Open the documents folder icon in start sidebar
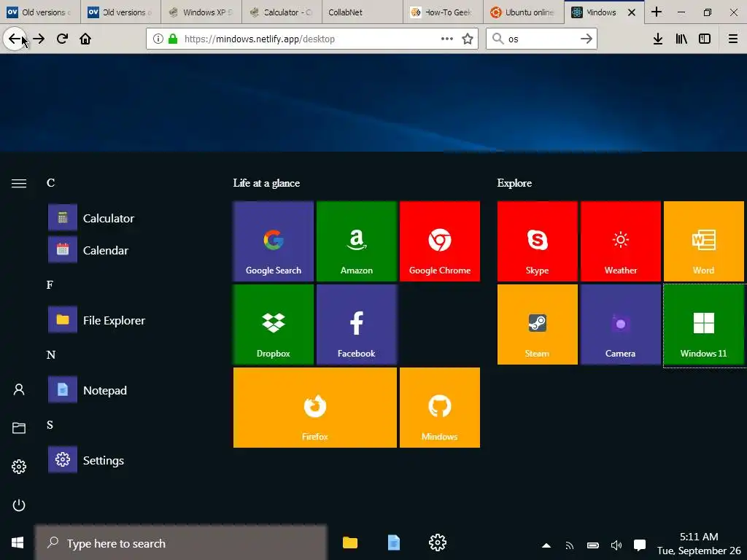This screenshot has height=560, width=747. [19, 427]
